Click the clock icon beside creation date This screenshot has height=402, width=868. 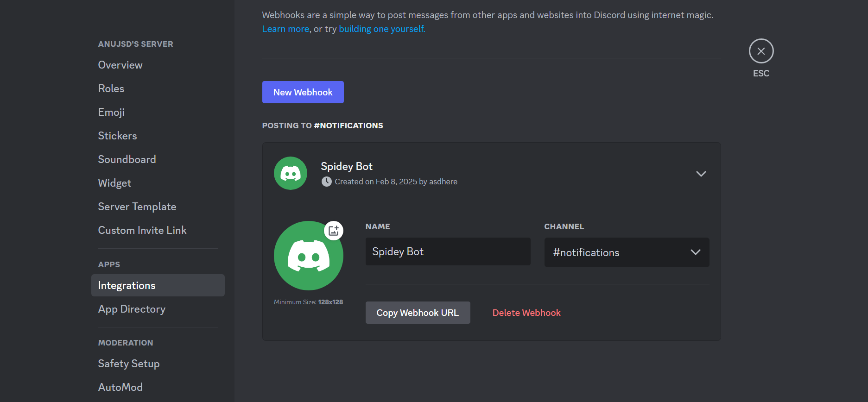327,182
